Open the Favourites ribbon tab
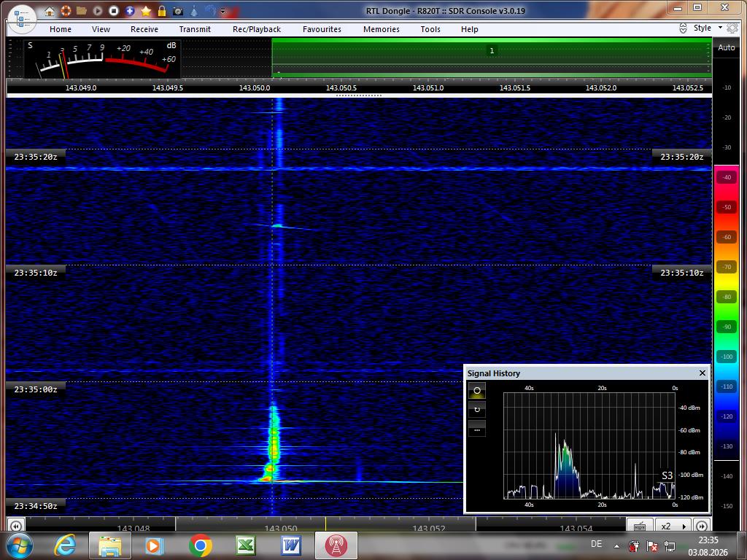 (x=322, y=29)
